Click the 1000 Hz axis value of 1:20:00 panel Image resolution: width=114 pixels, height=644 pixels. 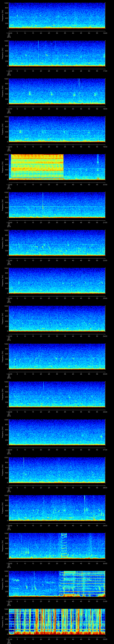click(x=6, y=192)
